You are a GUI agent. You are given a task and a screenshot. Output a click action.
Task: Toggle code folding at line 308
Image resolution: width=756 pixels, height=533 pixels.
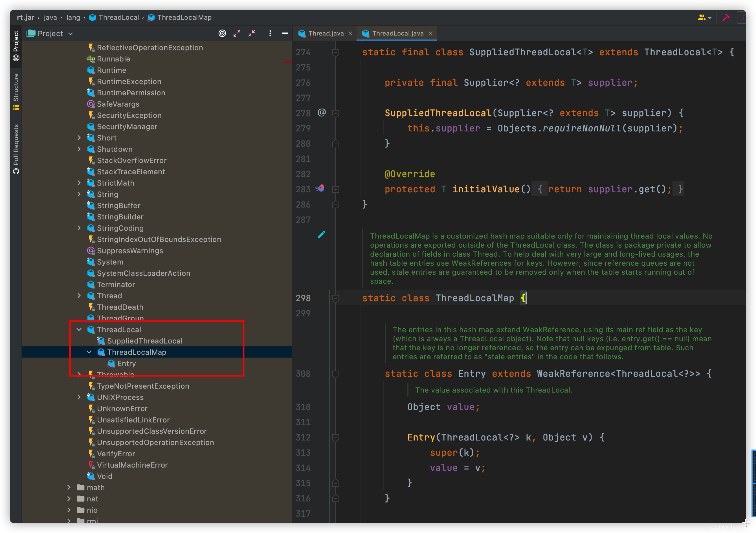(335, 374)
